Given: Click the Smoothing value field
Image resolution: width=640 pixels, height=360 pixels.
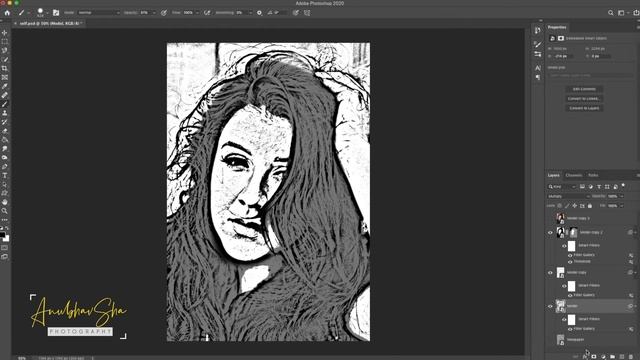Looking at the screenshot, I should pos(242,13).
